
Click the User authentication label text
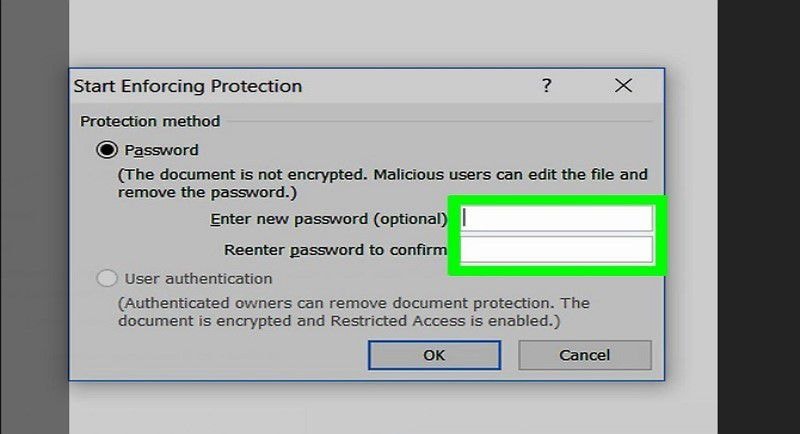[198, 279]
